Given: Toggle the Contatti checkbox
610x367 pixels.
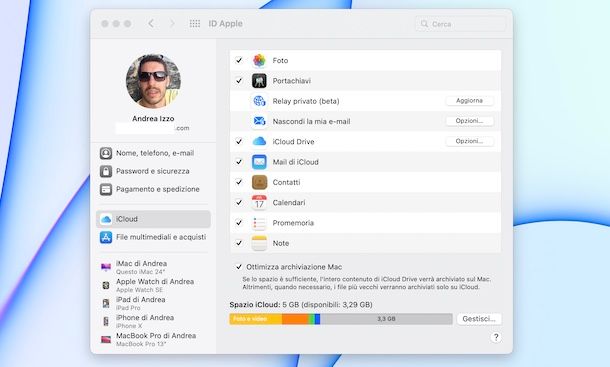Looking at the screenshot, I should click(x=239, y=182).
